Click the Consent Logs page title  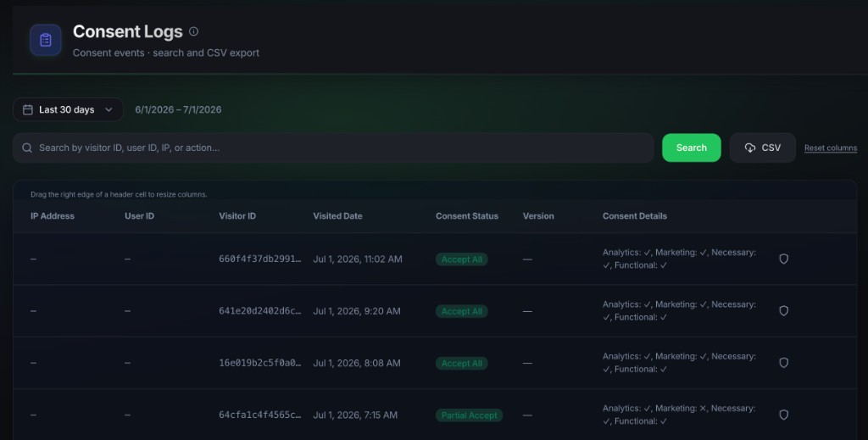pos(128,31)
